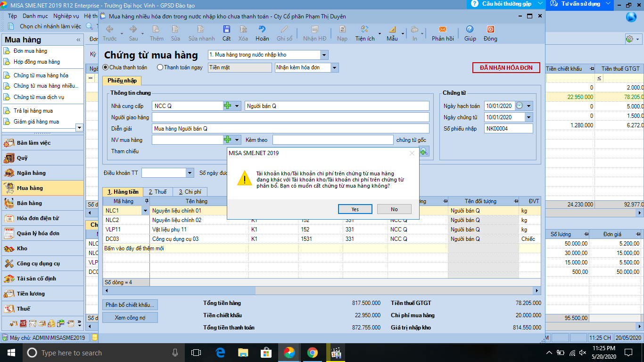This screenshot has height=362, width=644.
Task: Switch to the 2. Thuế tab
Action: click(157, 192)
